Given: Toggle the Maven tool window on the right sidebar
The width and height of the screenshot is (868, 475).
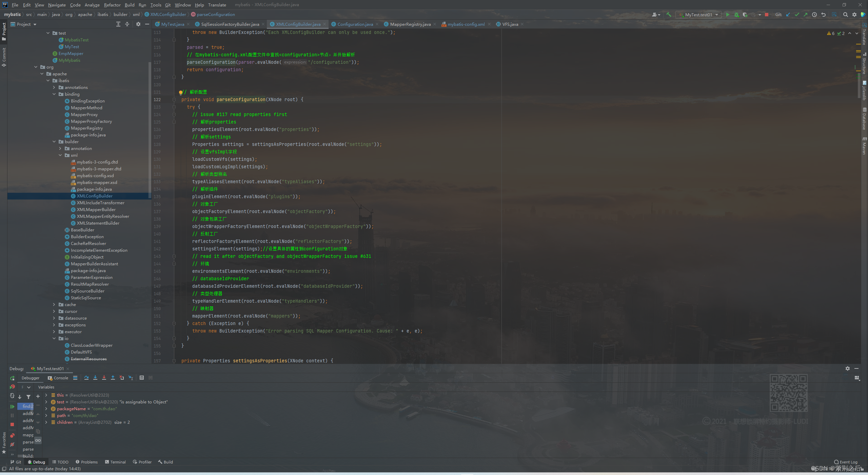Looking at the screenshot, I should (x=864, y=146).
